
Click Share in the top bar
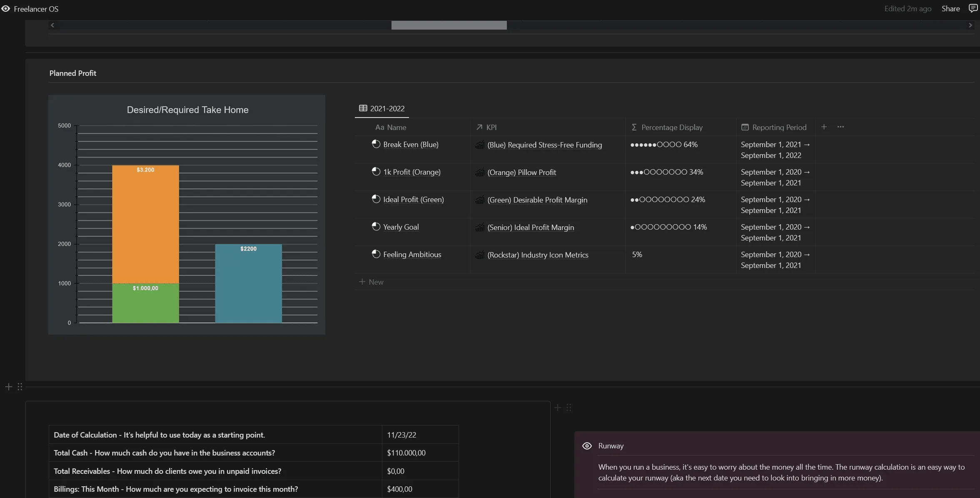coord(950,9)
